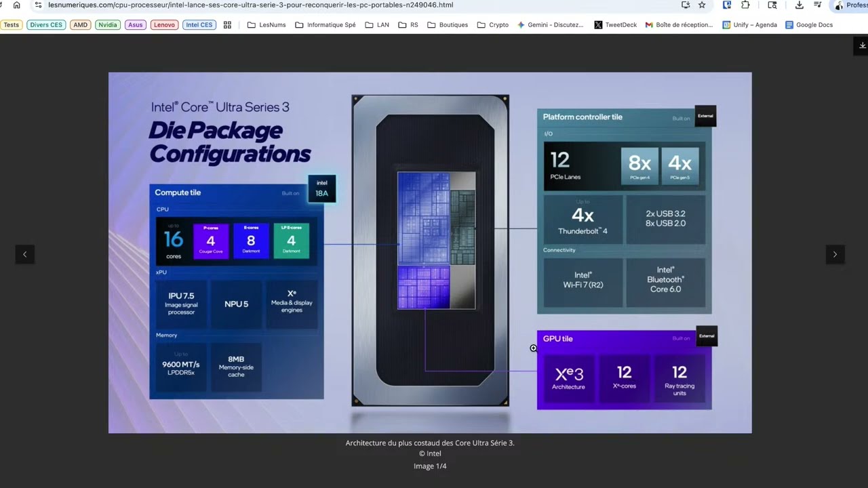The image size is (868, 488).
Task: Click the Die Package Configurations slide image
Action: click(x=430, y=253)
